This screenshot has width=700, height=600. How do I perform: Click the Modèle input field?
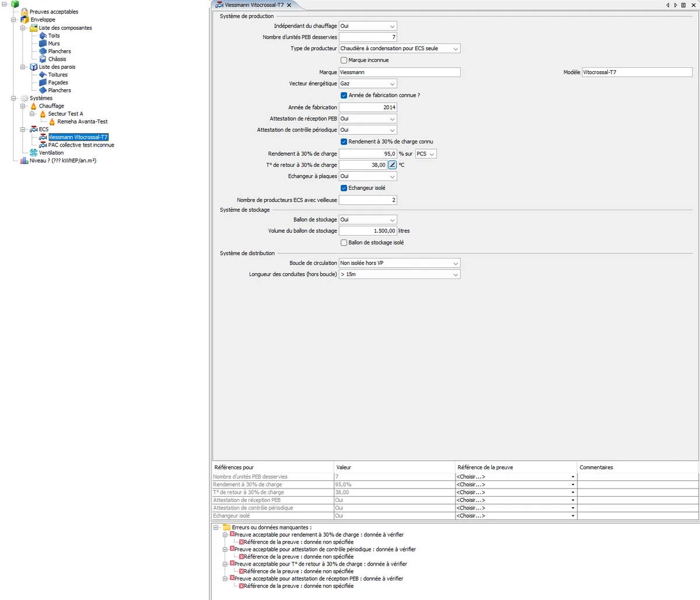[637, 72]
